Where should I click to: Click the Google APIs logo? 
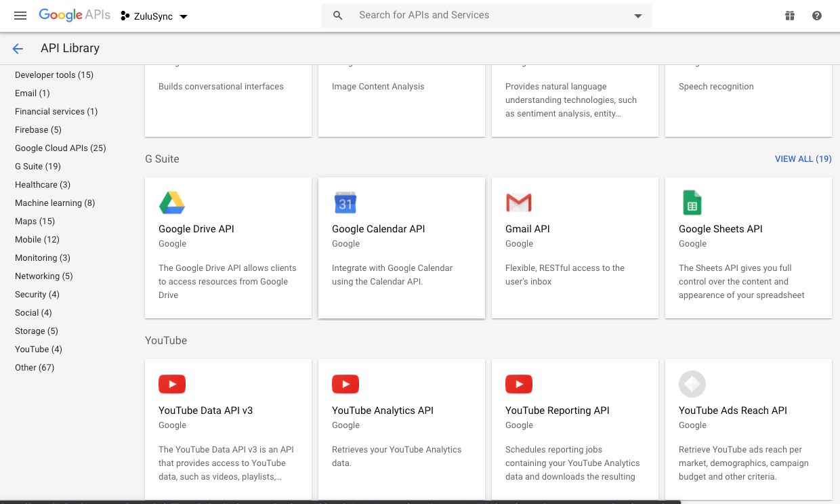coord(75,15)
